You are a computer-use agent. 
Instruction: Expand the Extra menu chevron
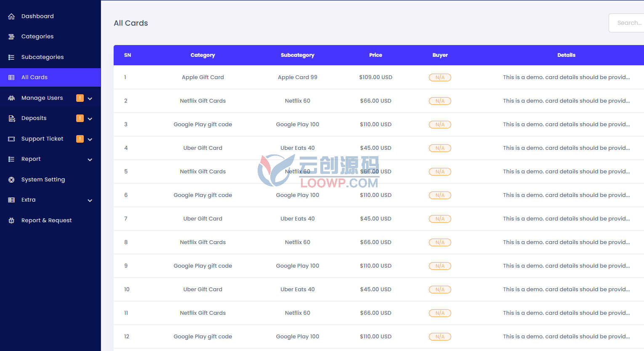90,200
